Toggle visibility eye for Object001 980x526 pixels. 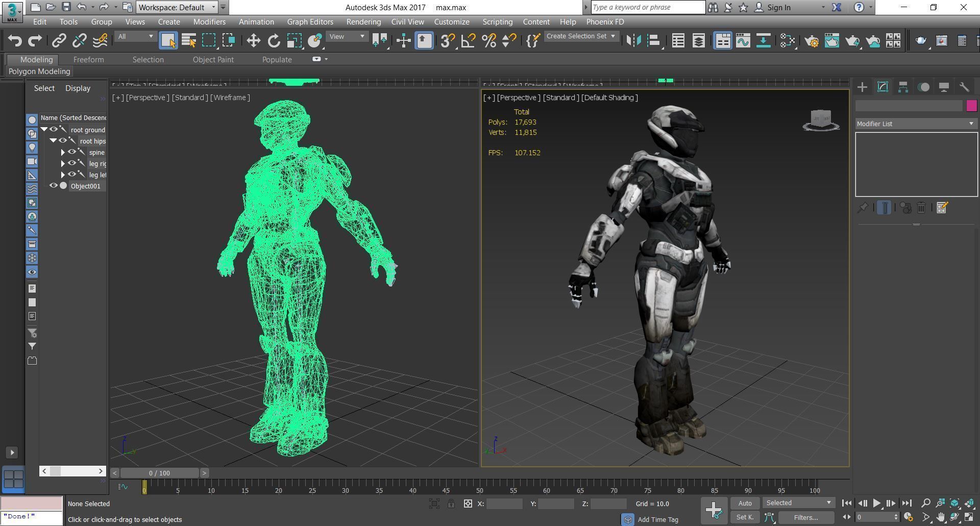pos(54,186)
